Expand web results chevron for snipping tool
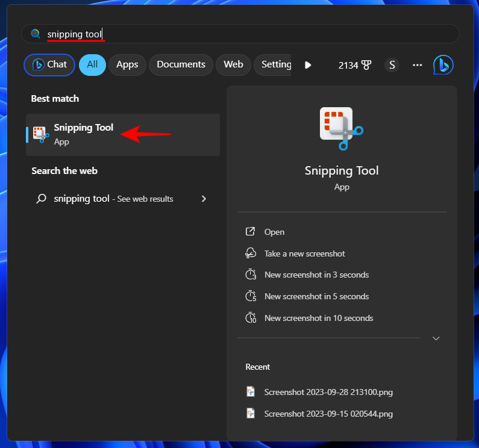The image size is (479, 448). 204,199
